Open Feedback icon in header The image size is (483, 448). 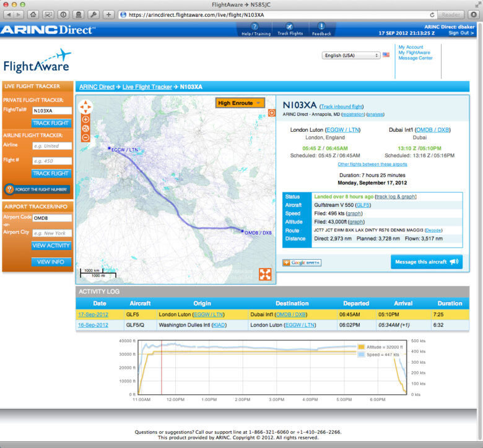[x=321, y=29]
